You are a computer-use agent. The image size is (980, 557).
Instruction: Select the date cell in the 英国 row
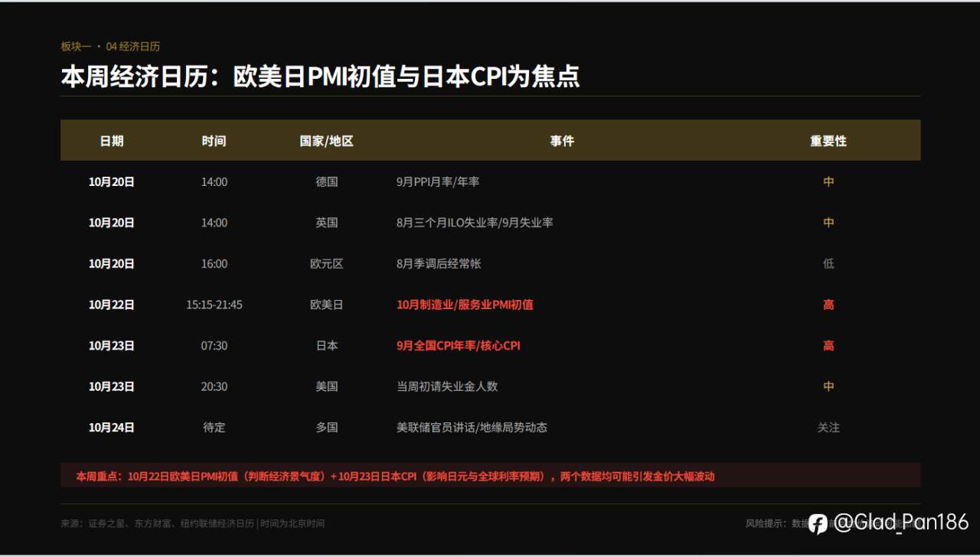[112, 223]
